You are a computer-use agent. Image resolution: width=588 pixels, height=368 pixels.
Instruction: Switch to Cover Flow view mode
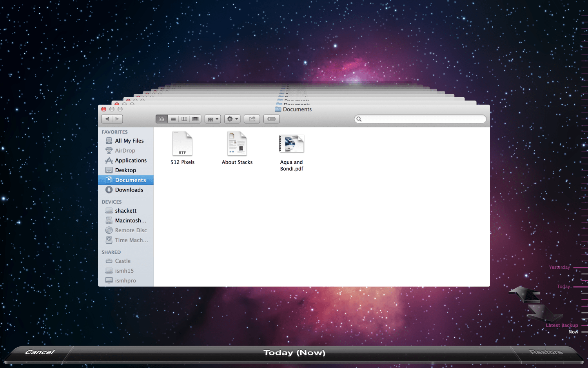pyautogui.click(x=195, y=119)
